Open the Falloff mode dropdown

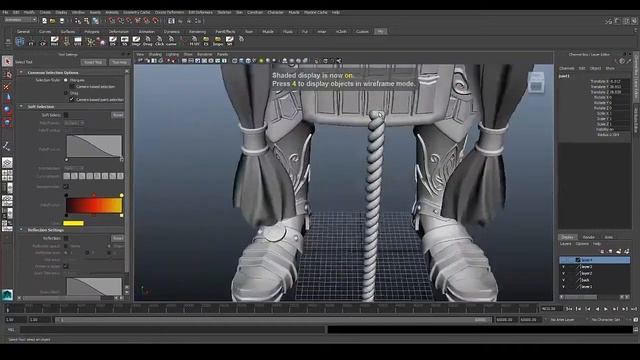point(74,123)
